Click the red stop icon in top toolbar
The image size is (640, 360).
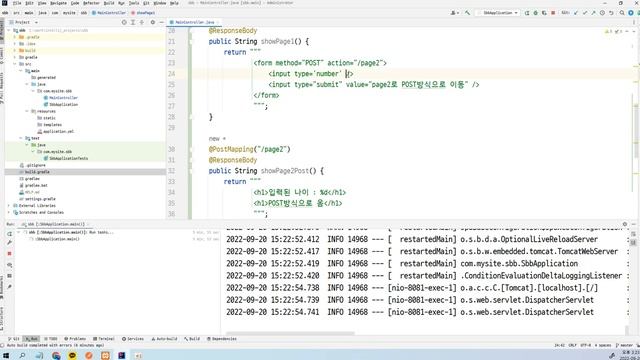click(x=553, y=13)
